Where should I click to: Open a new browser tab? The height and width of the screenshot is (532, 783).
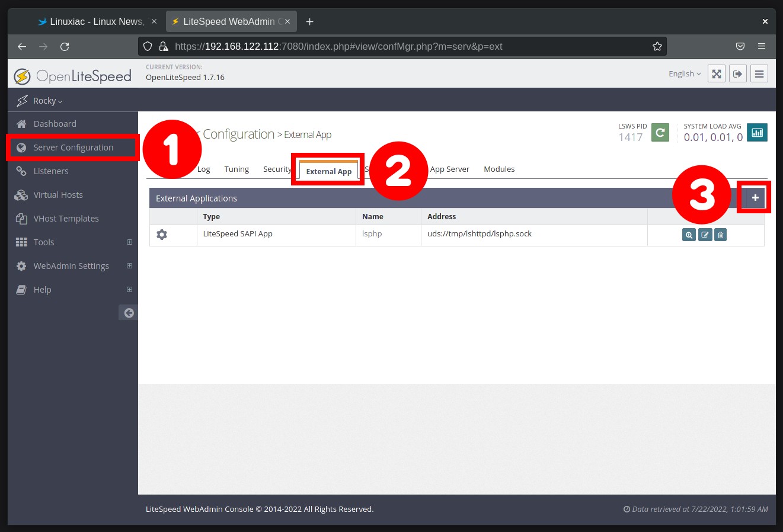tap(309, 21)
